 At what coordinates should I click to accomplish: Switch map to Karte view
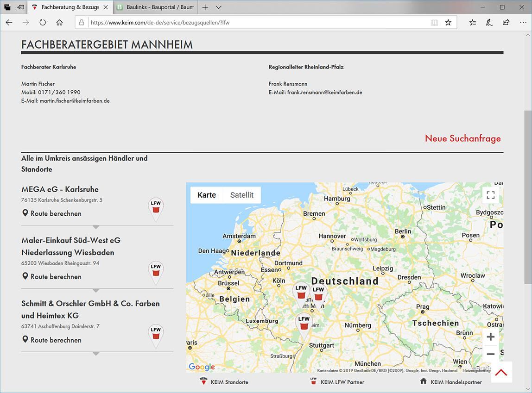click(207, 195)
